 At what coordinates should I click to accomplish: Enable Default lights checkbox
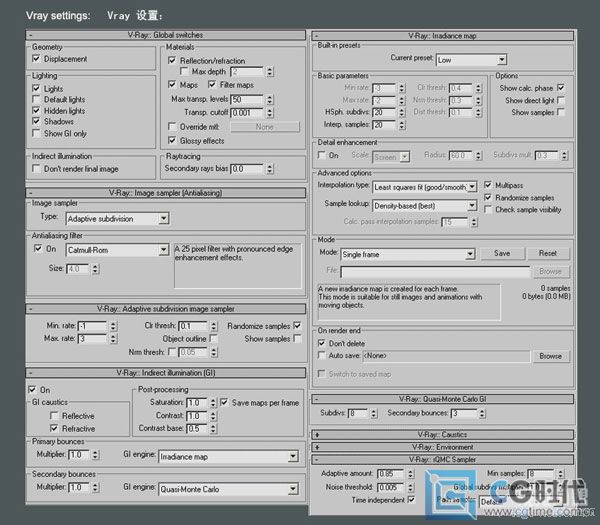tap(36, 99)
